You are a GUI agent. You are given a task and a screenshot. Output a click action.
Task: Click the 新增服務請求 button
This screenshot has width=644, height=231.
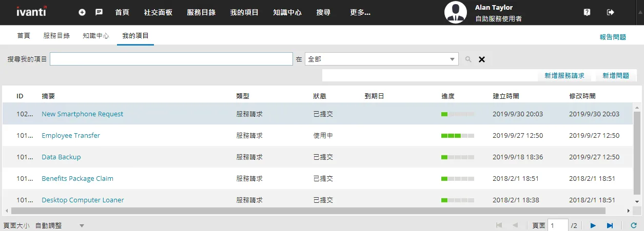click(564, 75)
